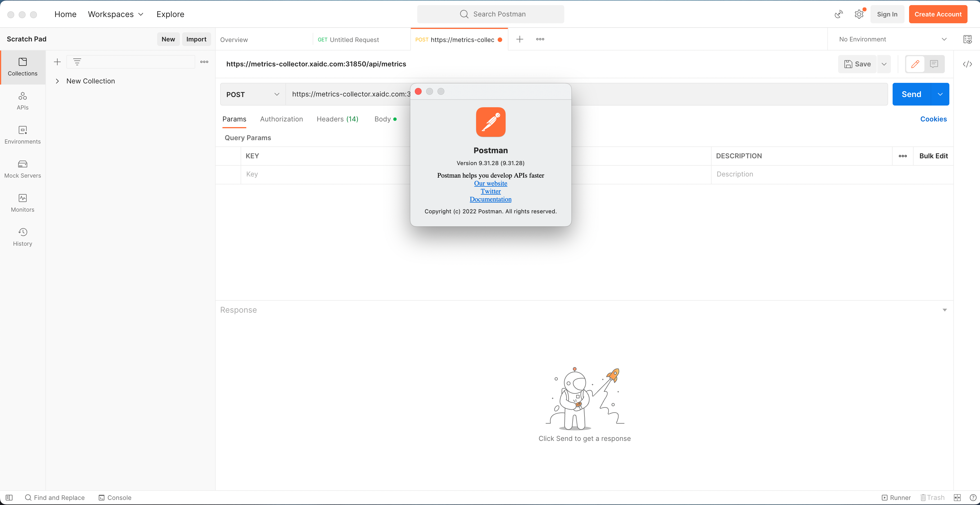
Task: Open the Monitors sidebar section
Action: point(22,203)
